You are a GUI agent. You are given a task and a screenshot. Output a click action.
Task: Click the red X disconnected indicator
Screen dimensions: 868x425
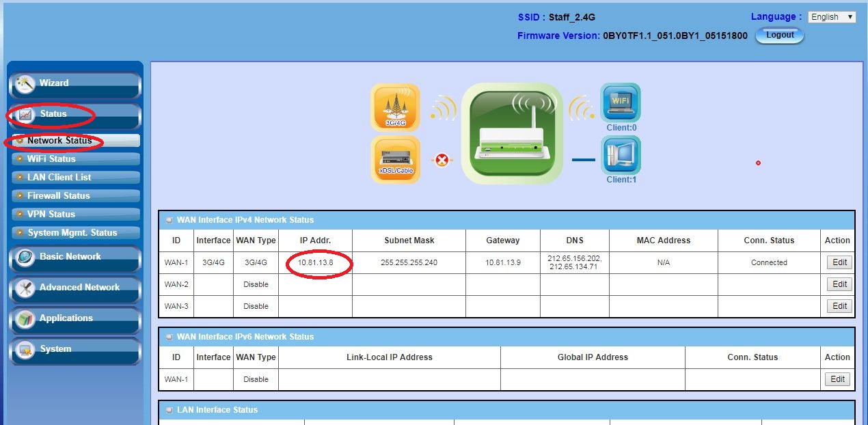[x=443, y=161]
